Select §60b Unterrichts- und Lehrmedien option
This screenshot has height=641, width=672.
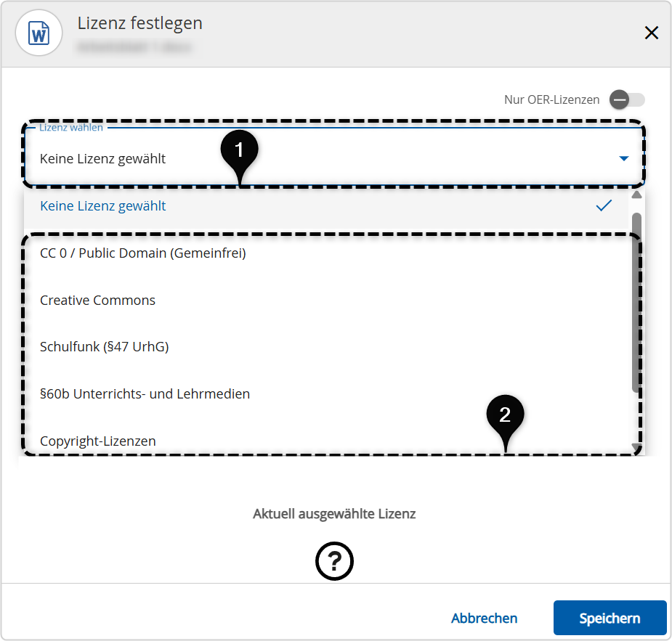tap(145, 394)
